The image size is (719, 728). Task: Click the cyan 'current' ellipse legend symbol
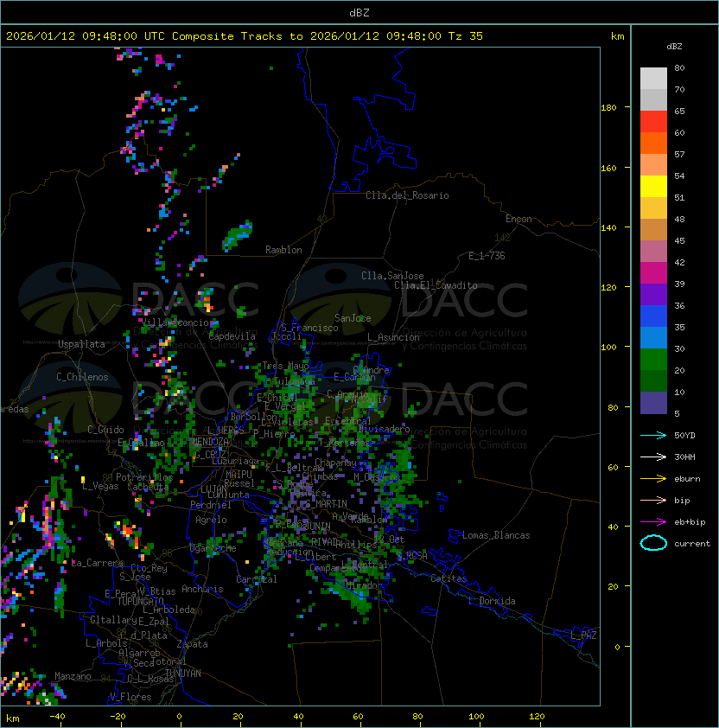click(x=653, y=543)
